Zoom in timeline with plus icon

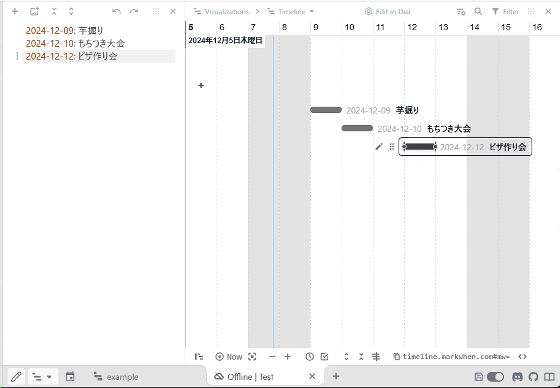click(x=288, y=357)
